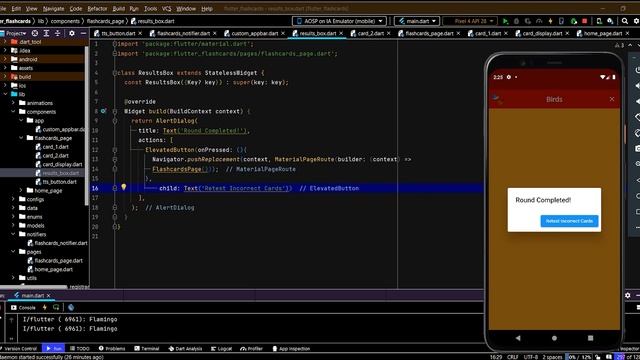The width and height of the screenshot is (640, 360).
Task: Open the Pixel 4 API 28 device dropdown
Action: (470, 21)
